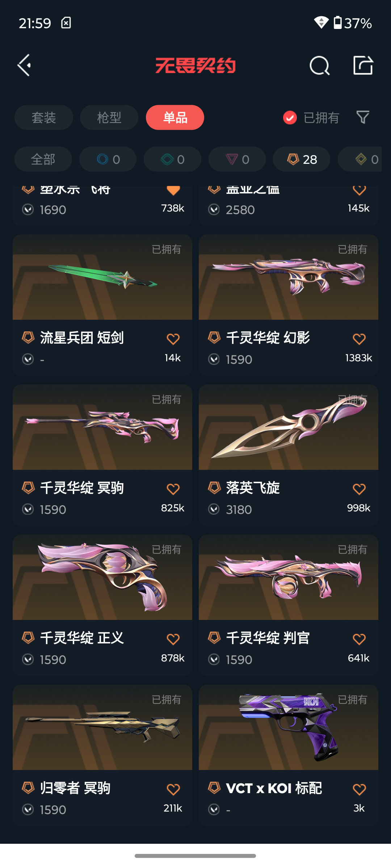Filter by purple triangle tier icon
Screen dimensions: 391x868
(237, 159)
